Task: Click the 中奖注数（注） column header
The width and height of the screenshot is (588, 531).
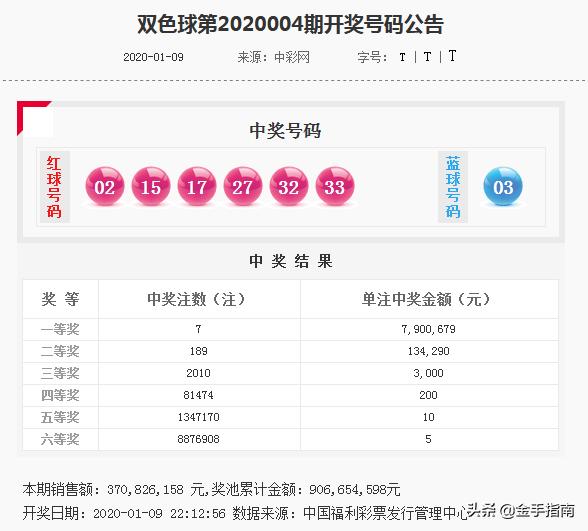Action: click(199, 299)
